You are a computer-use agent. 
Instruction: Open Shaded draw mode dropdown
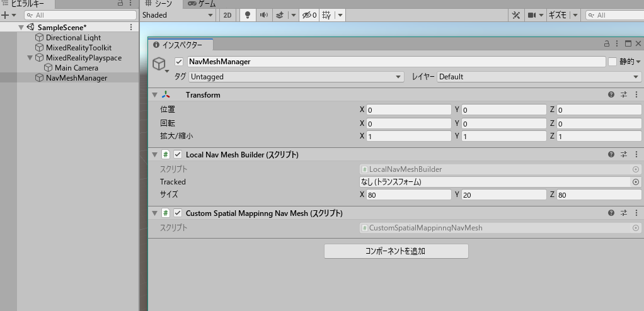pyautogui.click(x=178, y=15)
